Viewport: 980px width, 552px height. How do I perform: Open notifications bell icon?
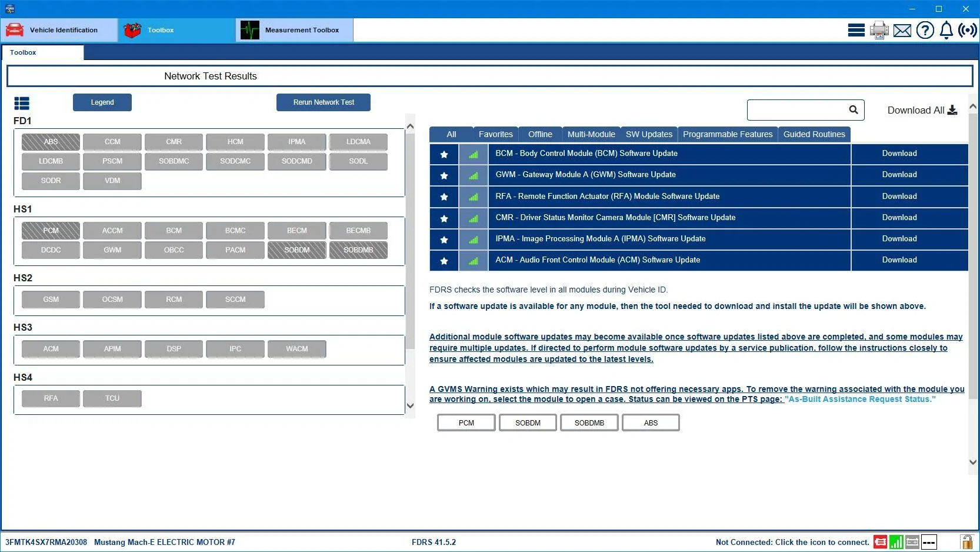(x=946, y=30)
